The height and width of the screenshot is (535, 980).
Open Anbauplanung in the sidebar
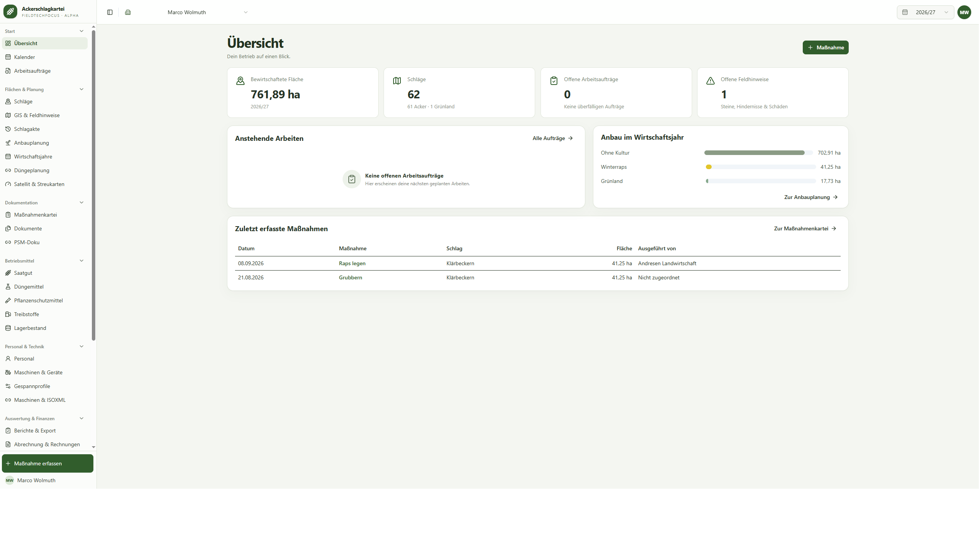coord(45,143)
